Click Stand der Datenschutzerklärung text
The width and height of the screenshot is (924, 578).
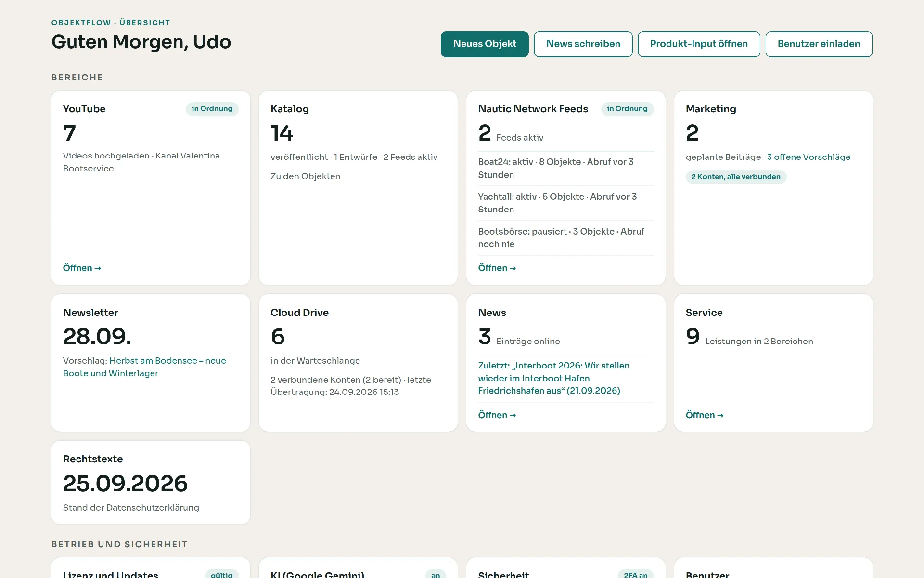tap(131, 508)
